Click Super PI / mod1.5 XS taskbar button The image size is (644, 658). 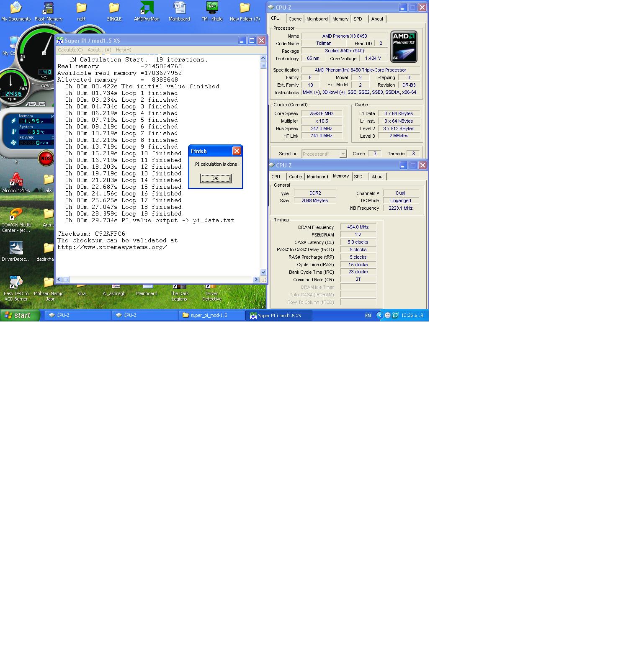(x=279, y=315)
